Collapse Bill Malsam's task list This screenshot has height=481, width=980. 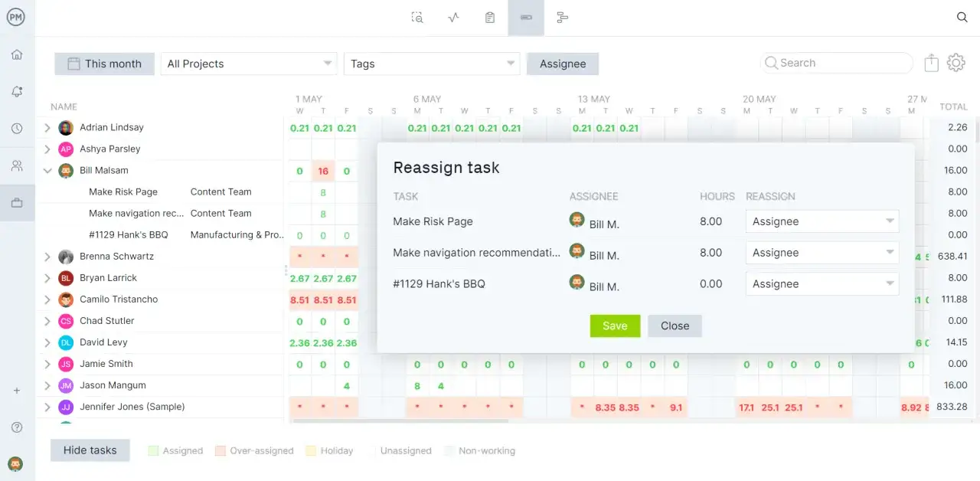pos(47,171)
